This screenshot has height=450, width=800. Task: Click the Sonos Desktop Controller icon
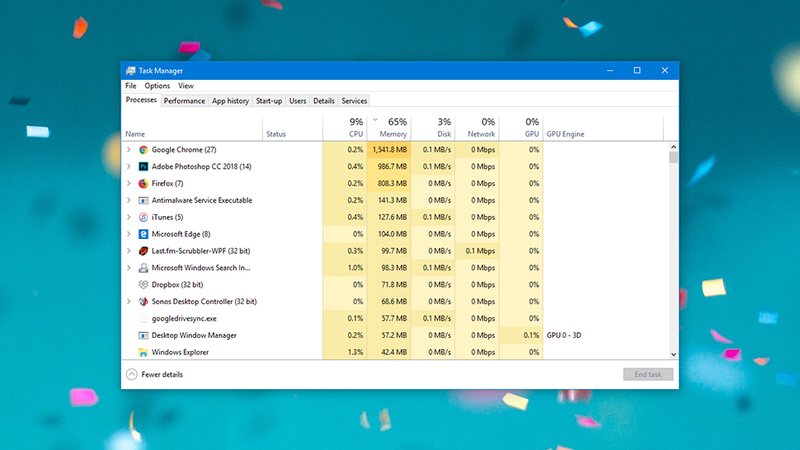pos(143,301)
